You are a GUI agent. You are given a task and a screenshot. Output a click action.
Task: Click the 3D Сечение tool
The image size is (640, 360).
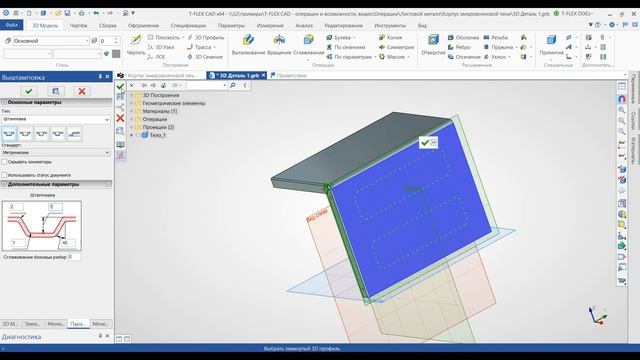[x=205, y=57]
